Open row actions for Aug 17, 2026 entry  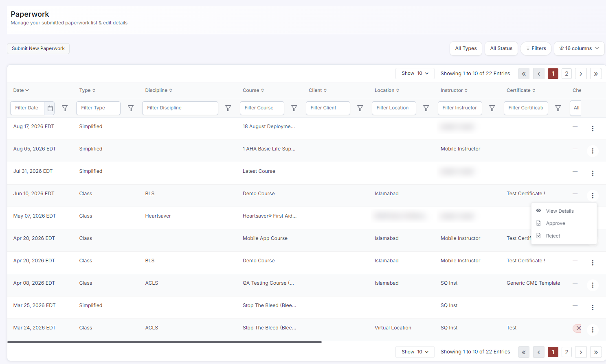point(593,129)
